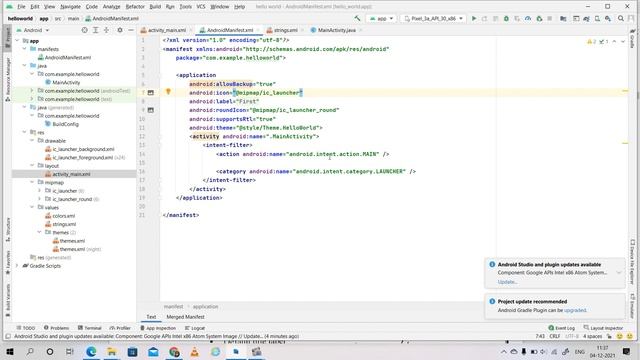Open the Emulator side panel
The image size is (640, 360).
pos(632,306)
